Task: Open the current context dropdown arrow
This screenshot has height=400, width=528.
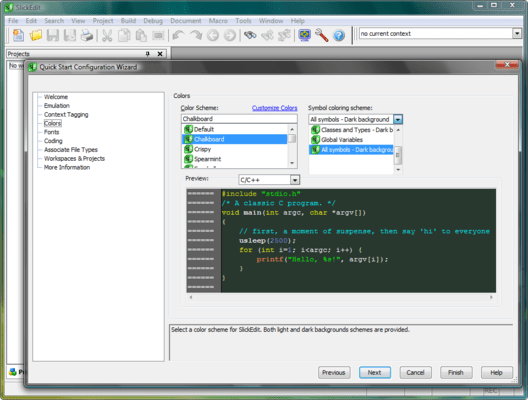Action: (x=517, y=33)
